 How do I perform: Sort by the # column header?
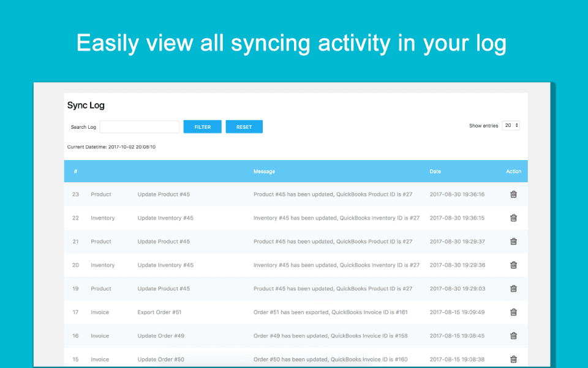click(75, 172)
